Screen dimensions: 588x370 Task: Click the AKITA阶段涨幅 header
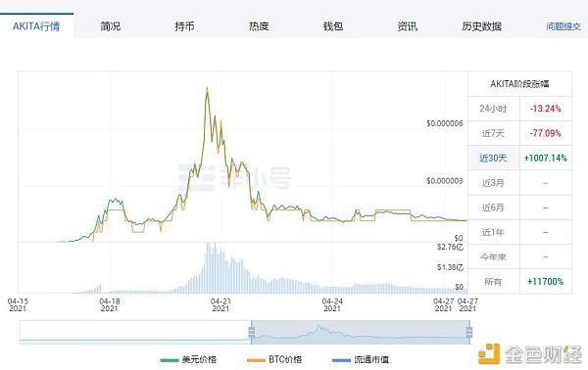tap(519, 84)
